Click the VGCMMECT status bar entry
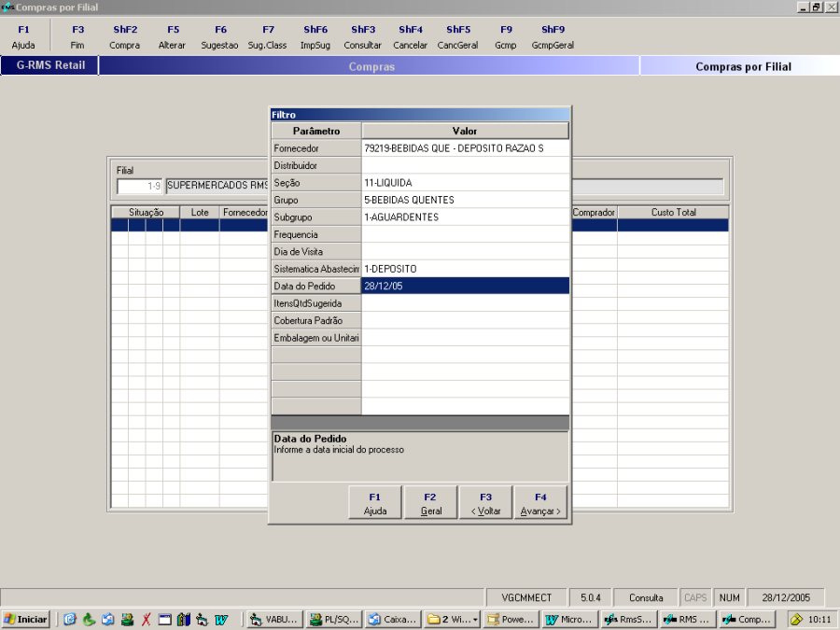 (x=526, y=597)
